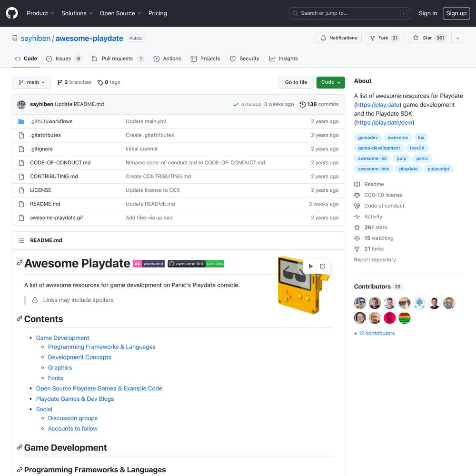Expand the green Code dropdown button
The width and height of the screenshot is (476, 476).
(331, 82)
